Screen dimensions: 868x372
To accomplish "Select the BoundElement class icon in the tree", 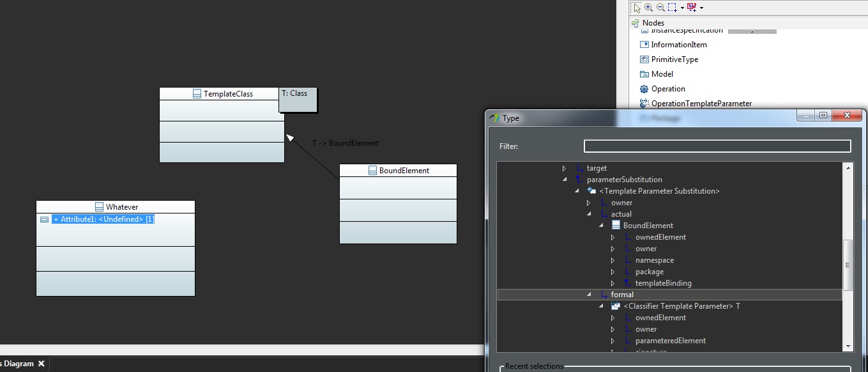I will (x=616, y=226).
